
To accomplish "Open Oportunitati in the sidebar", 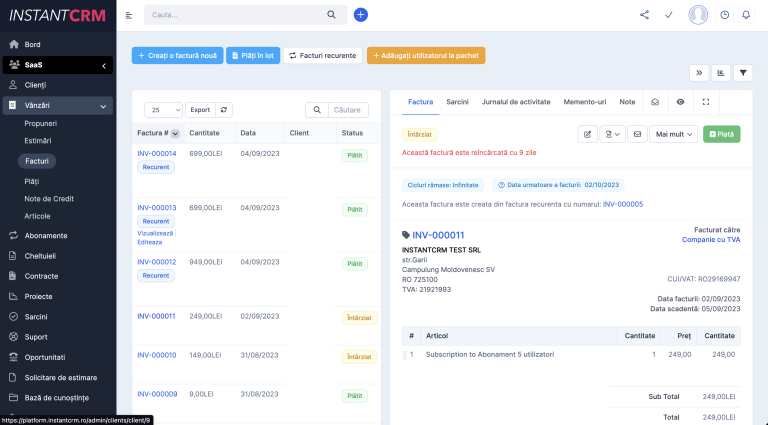I will [x=45, y=357].
